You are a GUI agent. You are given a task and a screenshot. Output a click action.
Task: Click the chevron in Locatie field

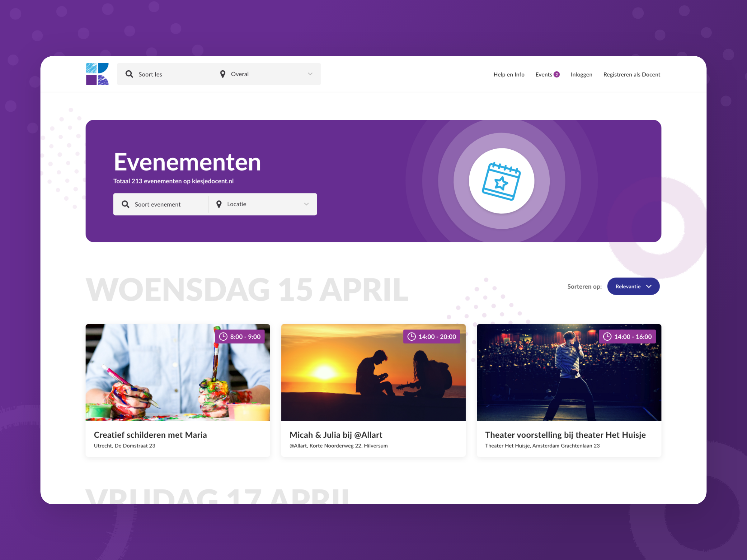click(x=306, y=204)
